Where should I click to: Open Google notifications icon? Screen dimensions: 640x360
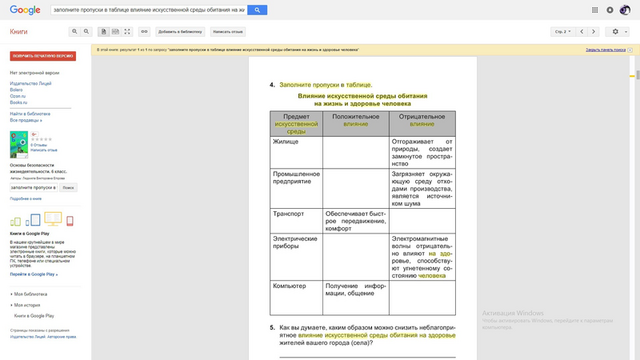point(610,10)
